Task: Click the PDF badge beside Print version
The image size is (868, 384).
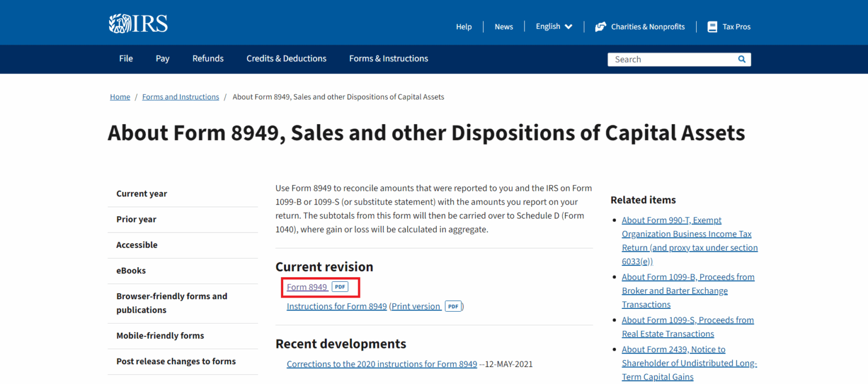Action: (x=453, y=306)
